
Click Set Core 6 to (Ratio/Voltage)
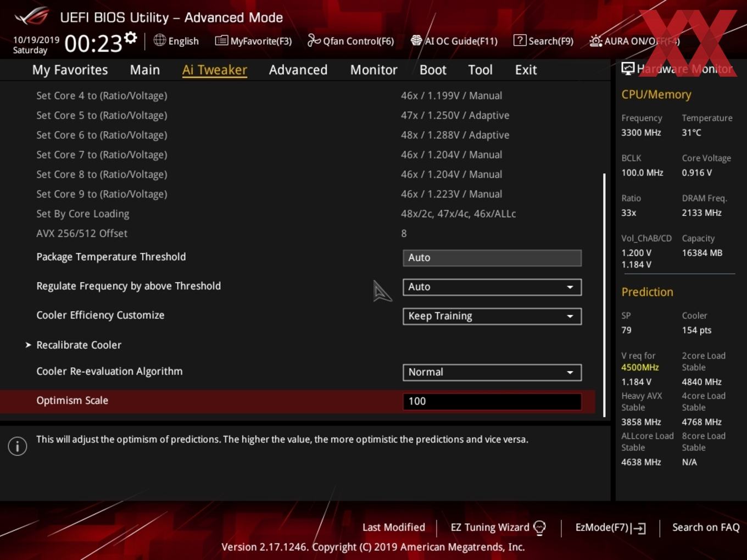tap(102, 135)
